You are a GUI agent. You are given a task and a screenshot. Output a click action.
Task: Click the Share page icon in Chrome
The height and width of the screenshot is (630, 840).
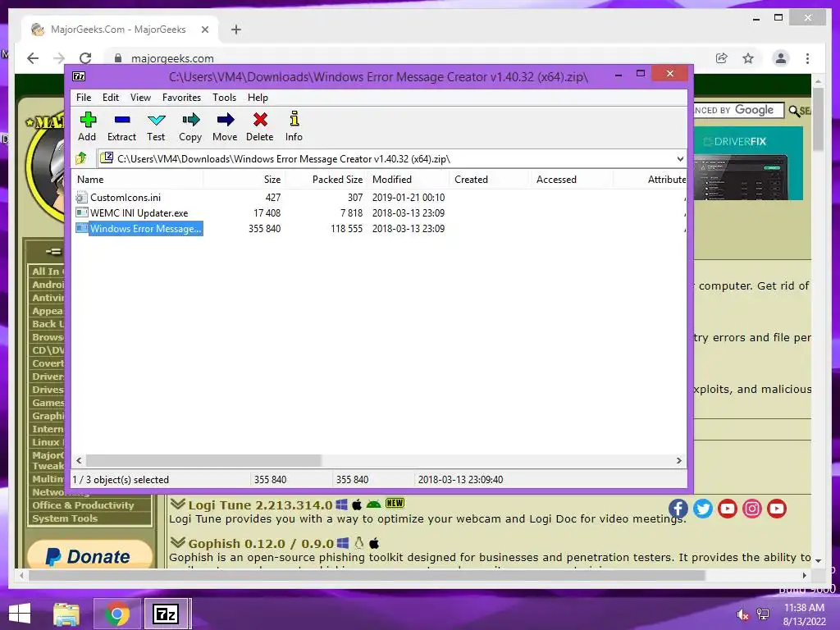[722, 58]
